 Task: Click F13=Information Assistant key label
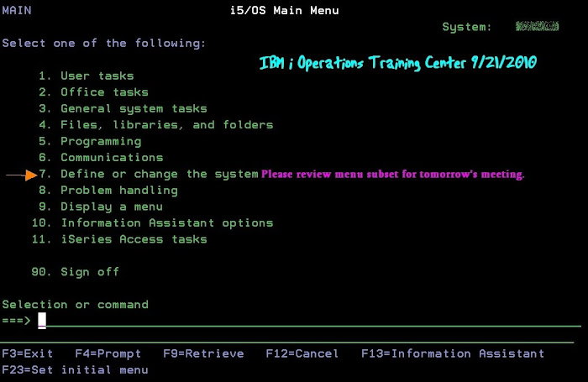[453, 353]
